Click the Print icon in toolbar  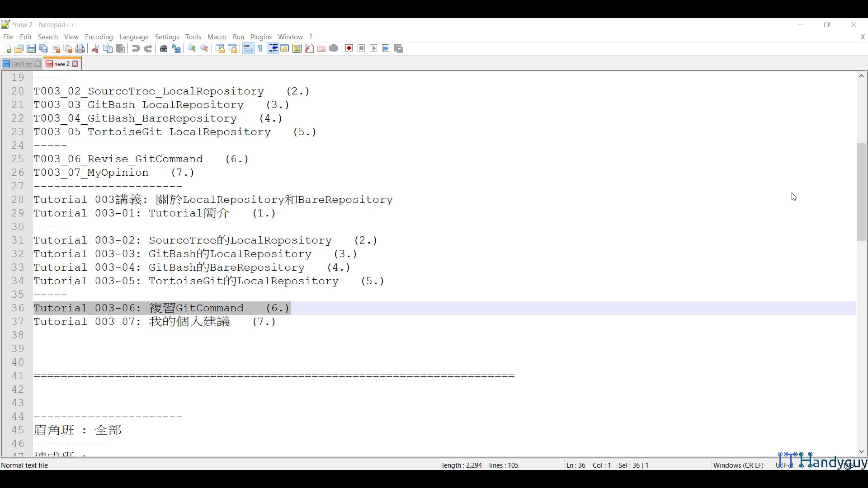point(80,49)
